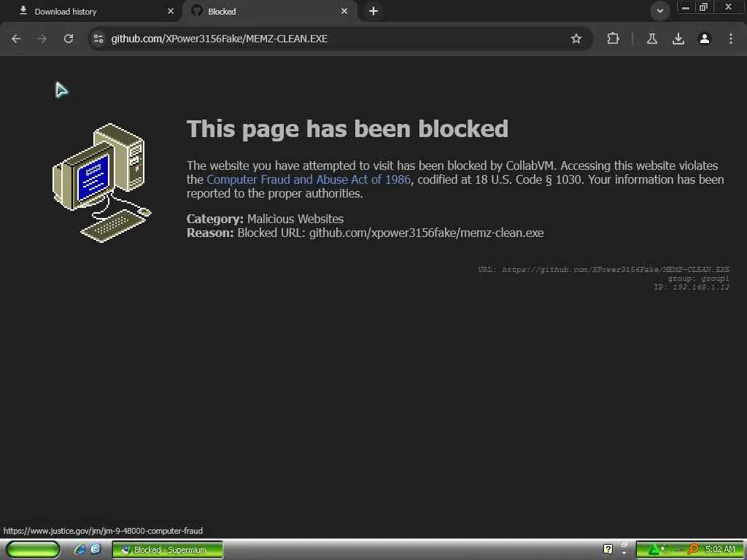Viewport: 747px width, 560px height.
Task: Click the help question mark tray icon
Action: pos(608,550)
